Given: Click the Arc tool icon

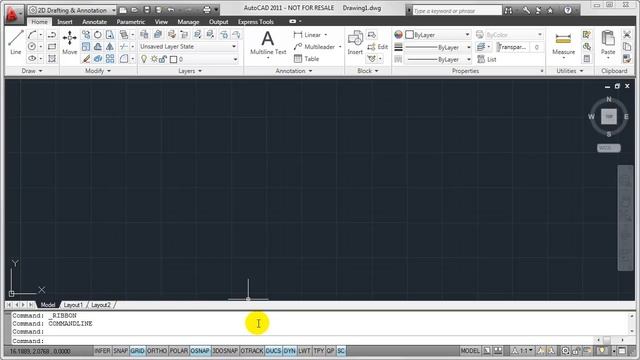Looking at the screenshot, I should [x=32, y=35].
